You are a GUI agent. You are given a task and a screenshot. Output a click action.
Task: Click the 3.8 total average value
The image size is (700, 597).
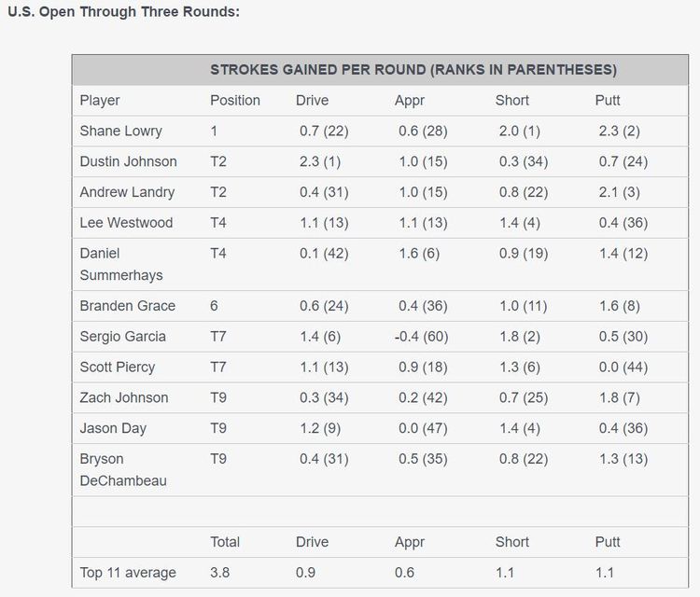click(220, 572)
